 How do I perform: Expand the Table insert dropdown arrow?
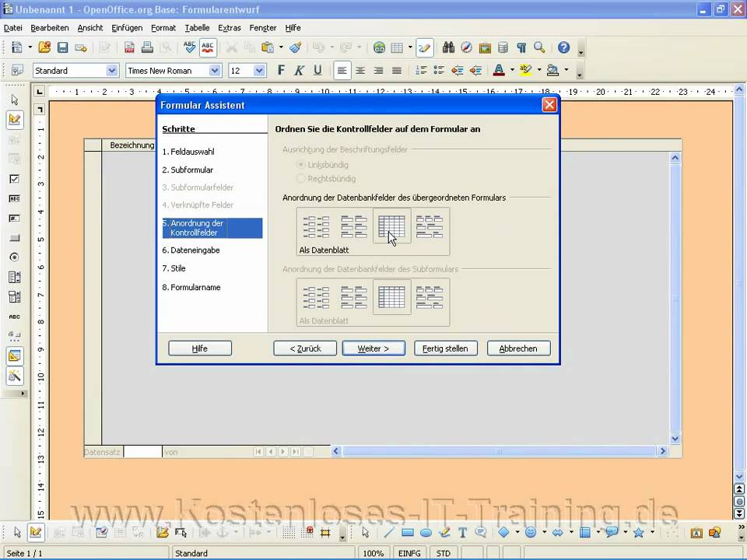point(410,47)
